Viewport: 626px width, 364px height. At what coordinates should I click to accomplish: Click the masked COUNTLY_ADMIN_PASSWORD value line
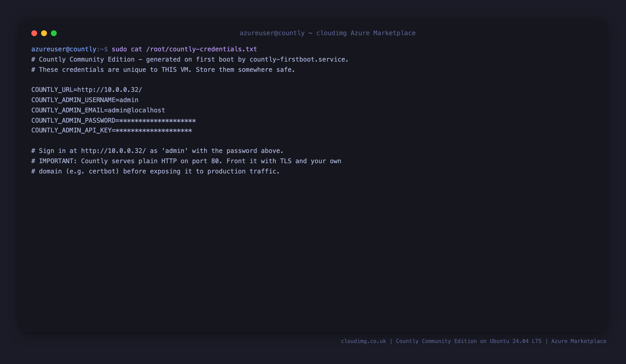[x=113, y=121]
